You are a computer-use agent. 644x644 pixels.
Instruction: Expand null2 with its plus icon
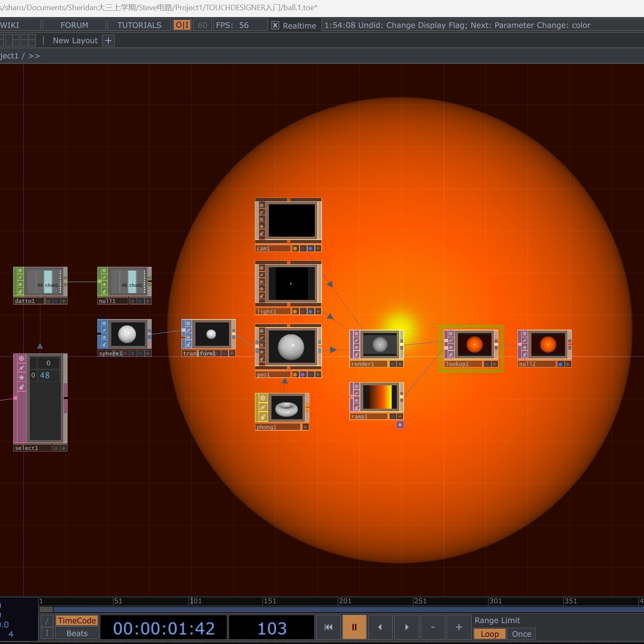[x=569, y=364]
